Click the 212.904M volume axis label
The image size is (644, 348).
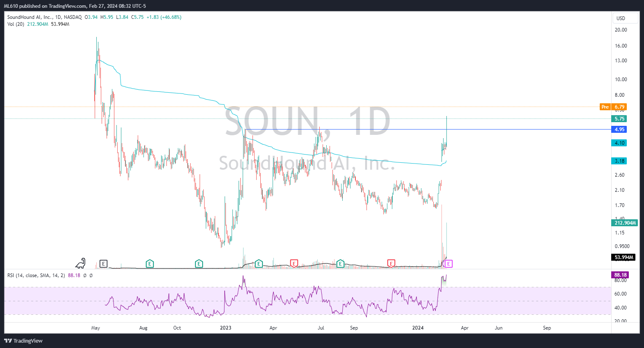click(625, 223)
